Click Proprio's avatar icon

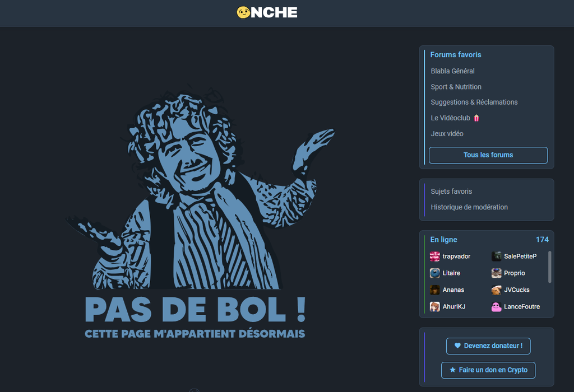pos(496,273)
